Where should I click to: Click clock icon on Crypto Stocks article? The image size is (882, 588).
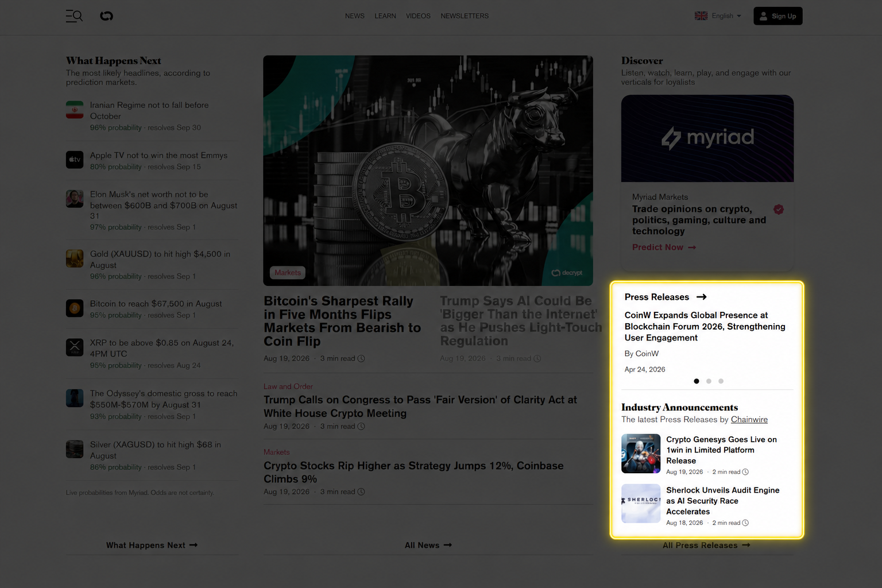click(361, 492)
